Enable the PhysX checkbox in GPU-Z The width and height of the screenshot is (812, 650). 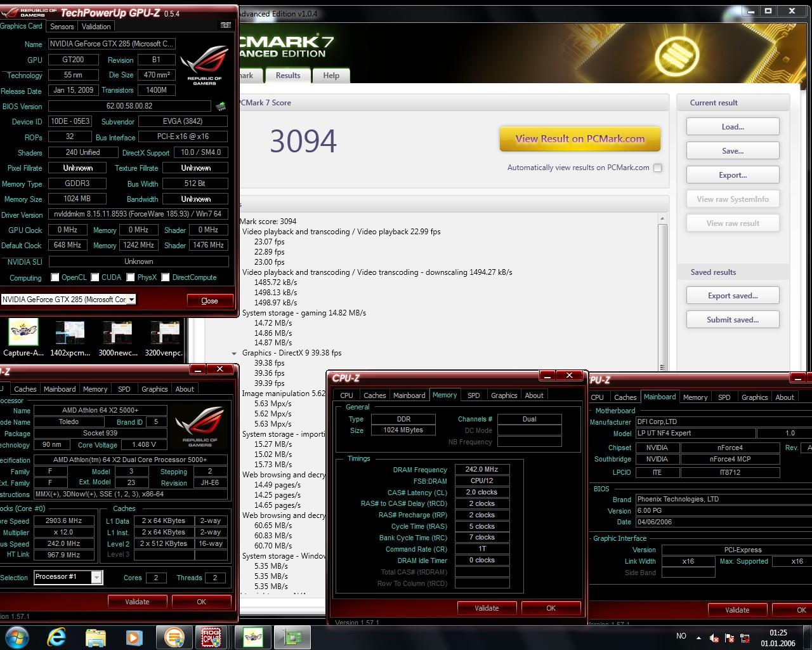pos(131,277)
